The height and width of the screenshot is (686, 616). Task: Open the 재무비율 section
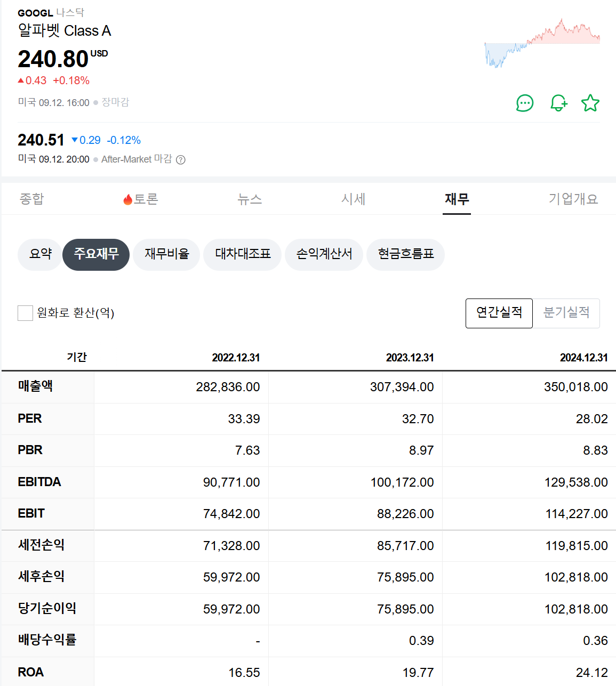pyautogui.click(x=166, y=254)
